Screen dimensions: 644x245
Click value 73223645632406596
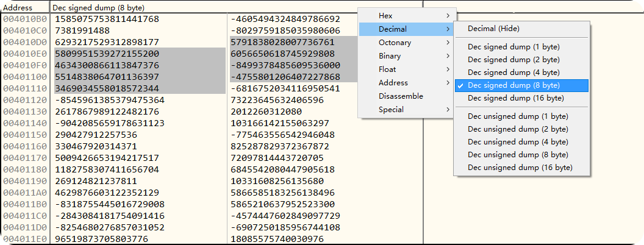tap(277, 100)
